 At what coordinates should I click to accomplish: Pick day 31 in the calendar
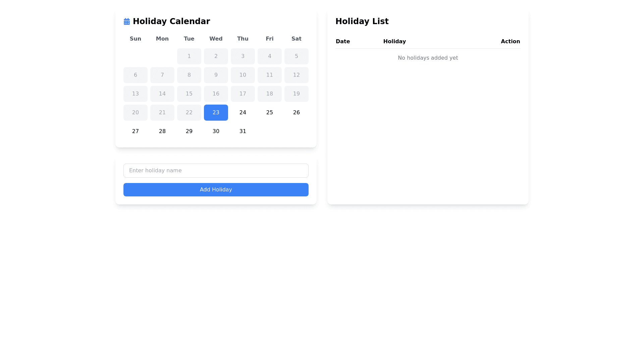click(x=243, y=131)
